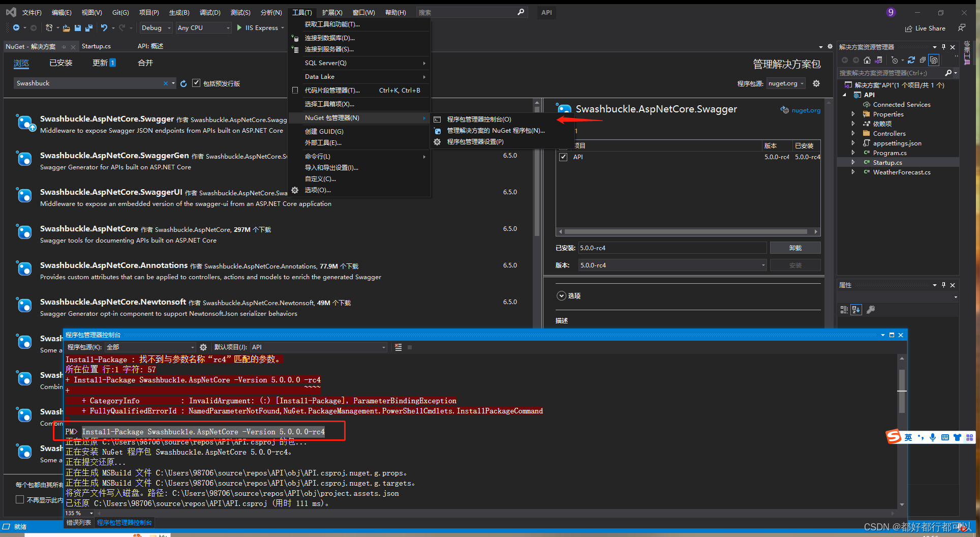Switch to Startup.cs editor tab
The width and height of the screenshot is (980, 537).
click(x=96, y=46)
